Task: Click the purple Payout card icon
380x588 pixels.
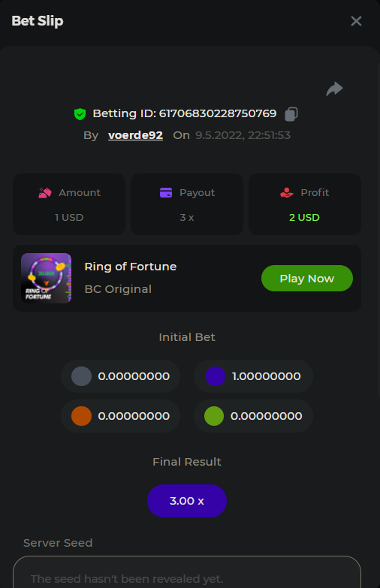Action: pyautogui.click(x=166, y=193)
